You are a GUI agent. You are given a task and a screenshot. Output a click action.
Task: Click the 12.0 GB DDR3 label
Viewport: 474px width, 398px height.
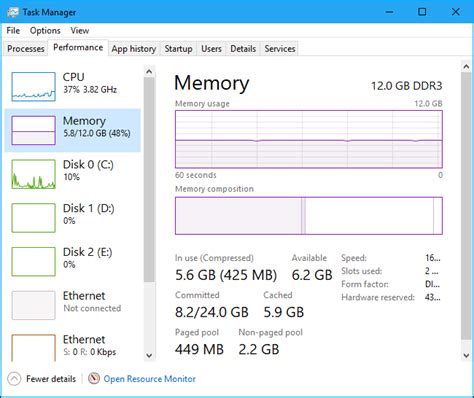[x=407, y=86]
